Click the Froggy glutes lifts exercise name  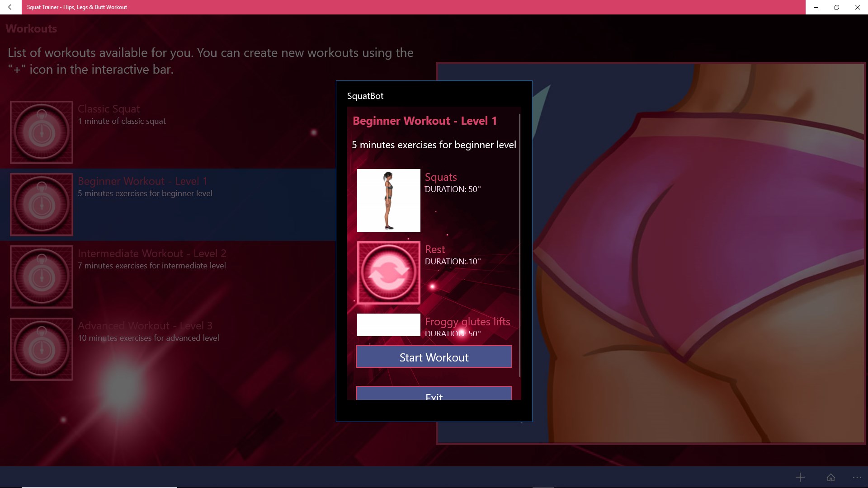467,322
